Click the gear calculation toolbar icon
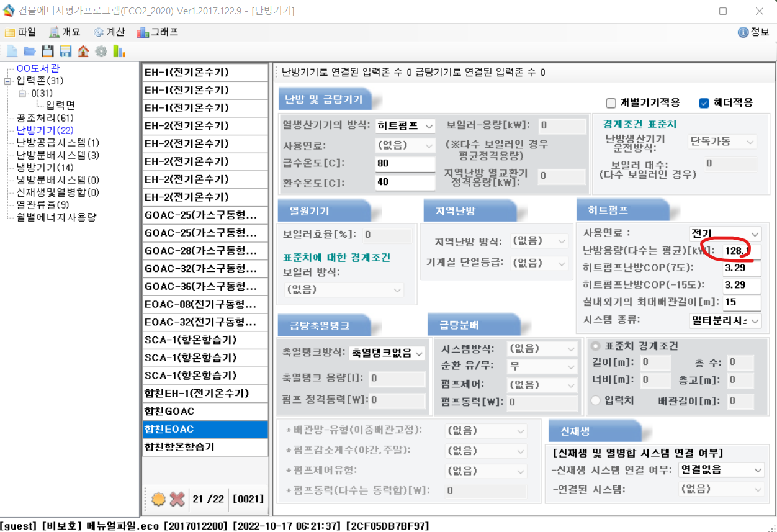Screen dimensions: 777x532 [101, 52]
